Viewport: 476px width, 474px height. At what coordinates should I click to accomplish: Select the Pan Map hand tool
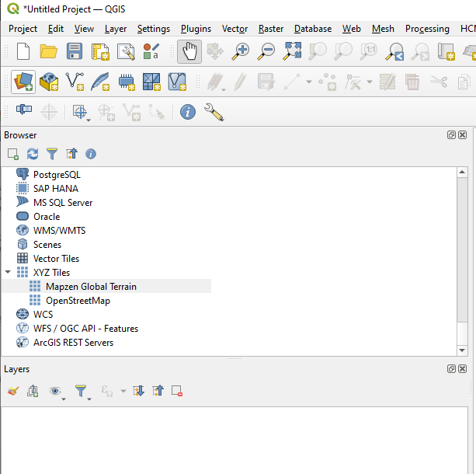[x=189, y=52]
